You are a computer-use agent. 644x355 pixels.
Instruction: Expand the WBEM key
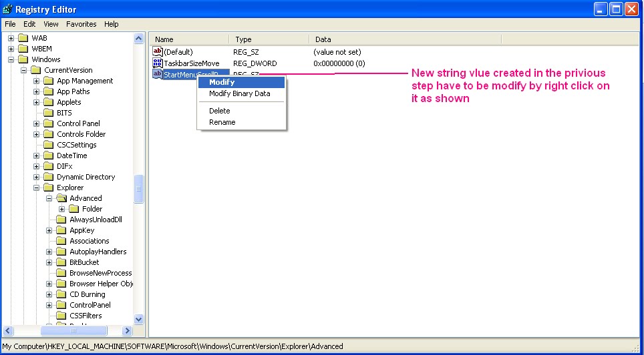tap(11, 49)
